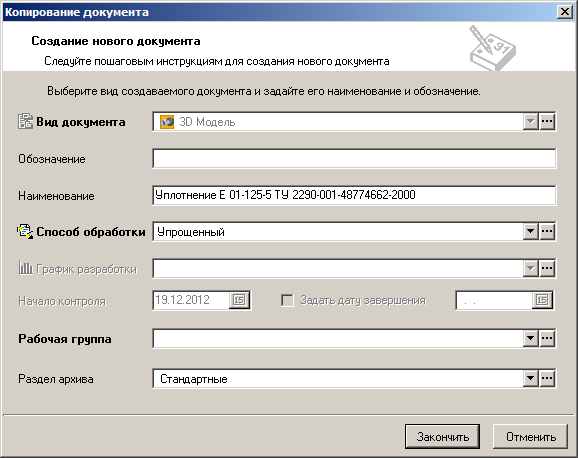The image size is (578, 458).
Task: Click into the Обозначение text field
Action: (354, 158)
